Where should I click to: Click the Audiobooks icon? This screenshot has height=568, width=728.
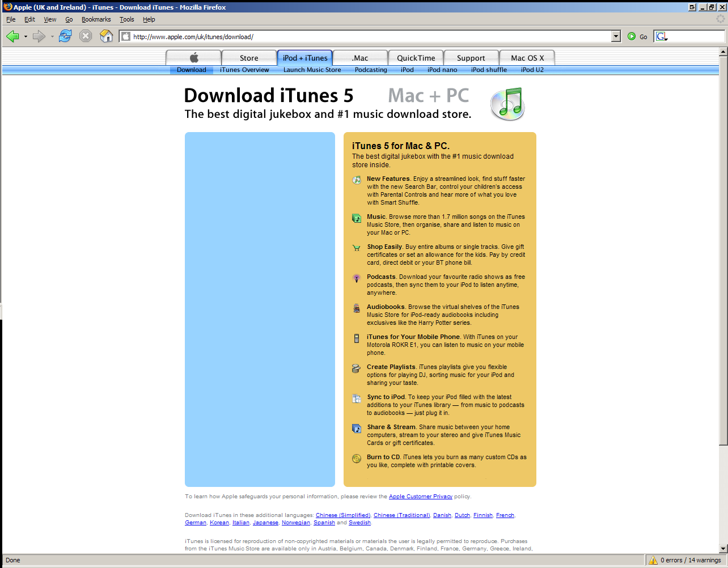pyautogui.click(x=357, y=308)
